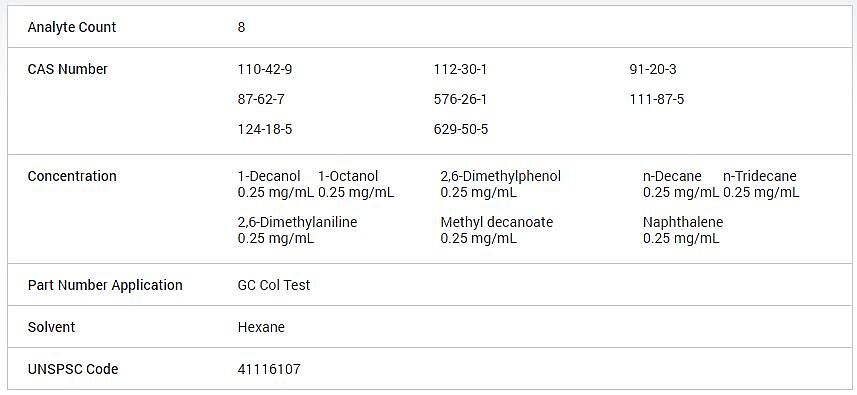The height and width of the screenshot is (395, 857).
Task: Click the n-Decane analyte name
Action: (672, 176)
